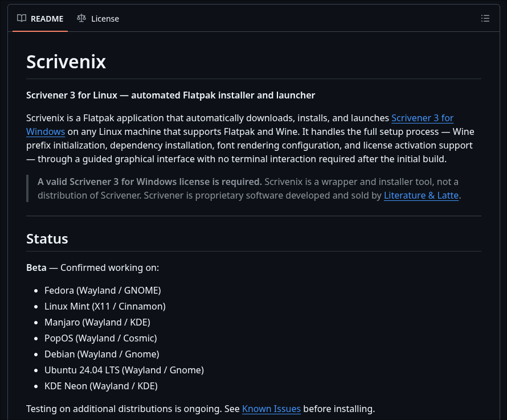The width and height of the screenshot is (507, 420).
Task: Click "Testing on additional distributions is ongoing" sentence
Action: click(x=124, y=409)
